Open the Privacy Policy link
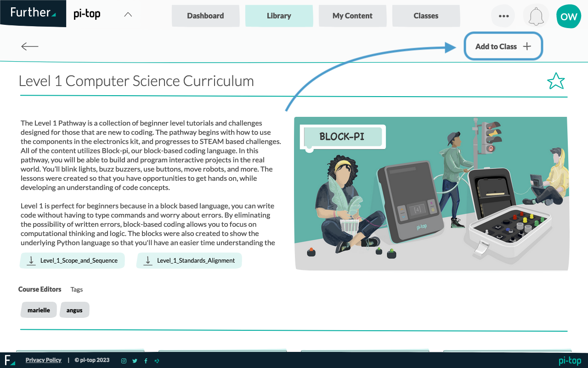The height and width of the screenshot is (368, 588). click(x=44, y=360)
